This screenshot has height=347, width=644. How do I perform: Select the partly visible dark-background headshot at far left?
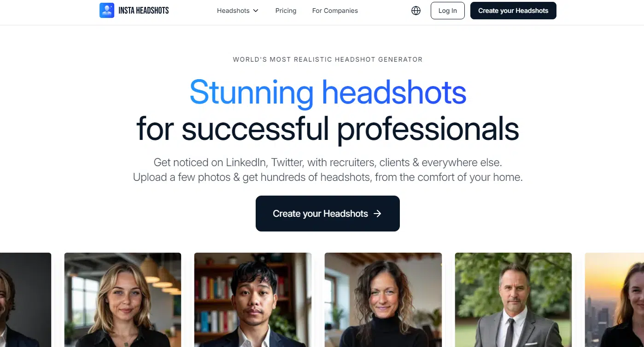click(x=25, y=300)
